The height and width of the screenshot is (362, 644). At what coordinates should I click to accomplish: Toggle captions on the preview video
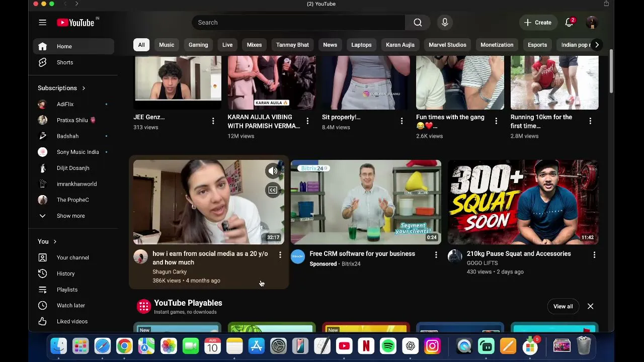[273, 190]
